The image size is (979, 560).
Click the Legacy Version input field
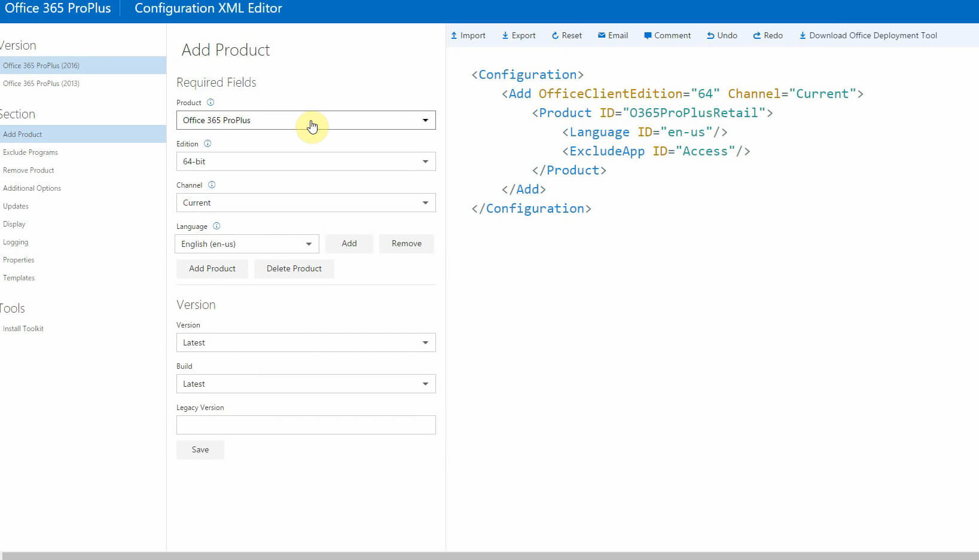pyautogui.click(x=306, y=425)
